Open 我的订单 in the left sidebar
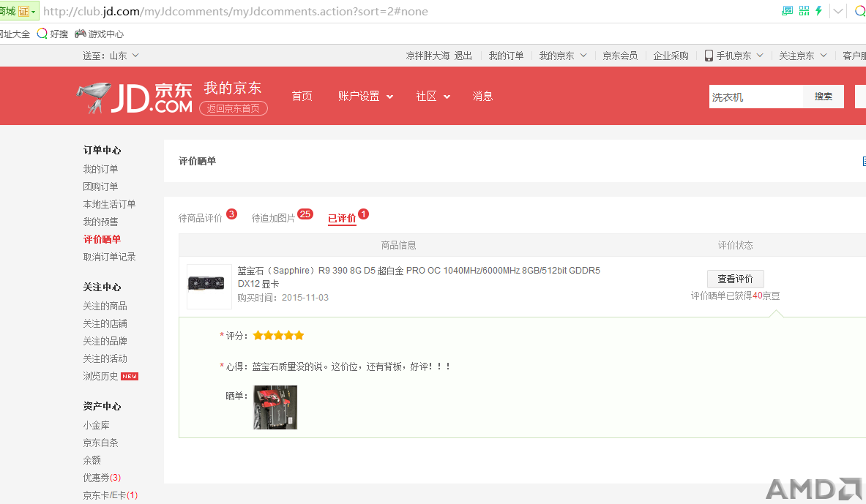 point(100,169)
